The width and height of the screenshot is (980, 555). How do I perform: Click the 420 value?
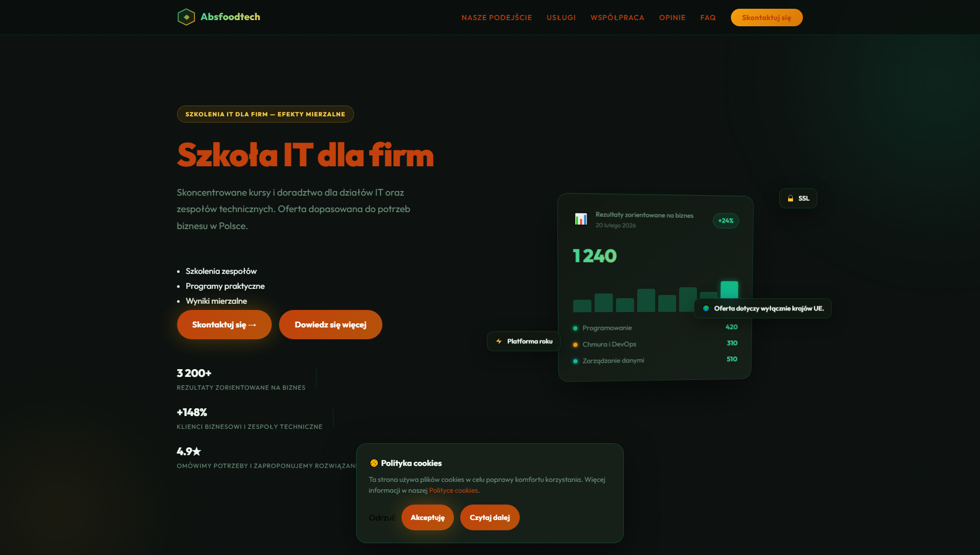pos(731,327)
